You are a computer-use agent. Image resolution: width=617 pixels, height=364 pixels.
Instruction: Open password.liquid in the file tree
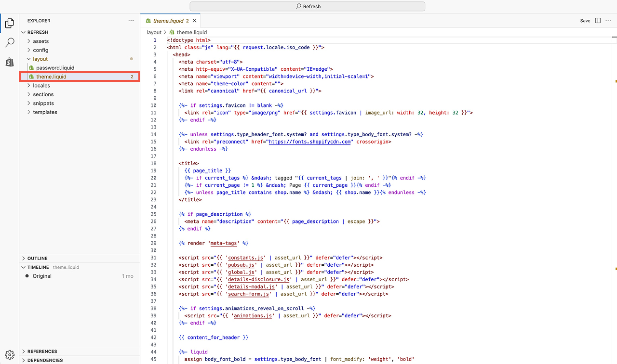pyautogui.click(x=80, y=68)
